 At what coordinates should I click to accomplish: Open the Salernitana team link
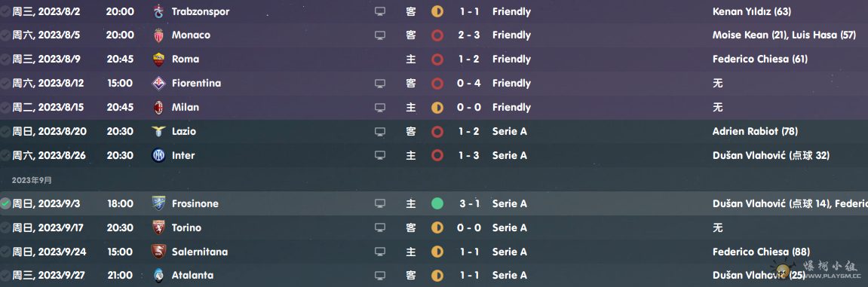[x=200, y=252]
